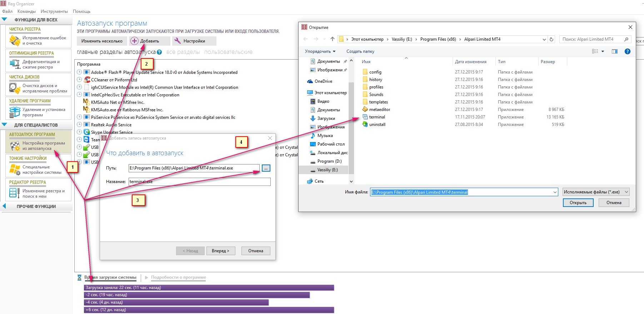Open the Упорядочить dropdown menu
The image size is (644, 314).
click(x=320, y=51)
